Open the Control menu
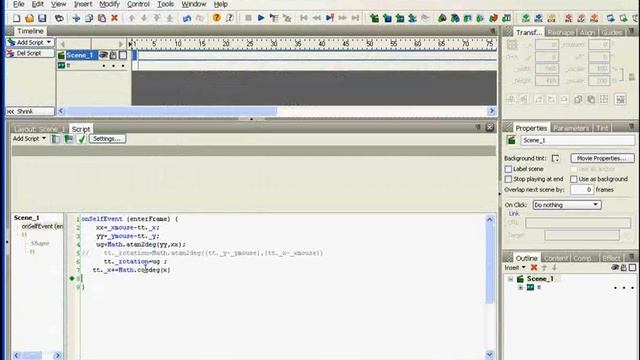640x360 pixels. click(x=138, y=4)
